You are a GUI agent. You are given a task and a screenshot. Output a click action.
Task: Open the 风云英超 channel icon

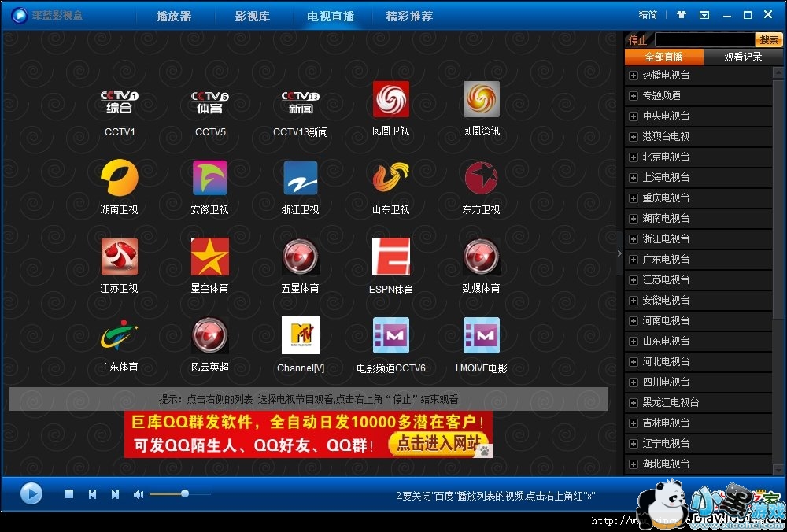click(210, 334)
